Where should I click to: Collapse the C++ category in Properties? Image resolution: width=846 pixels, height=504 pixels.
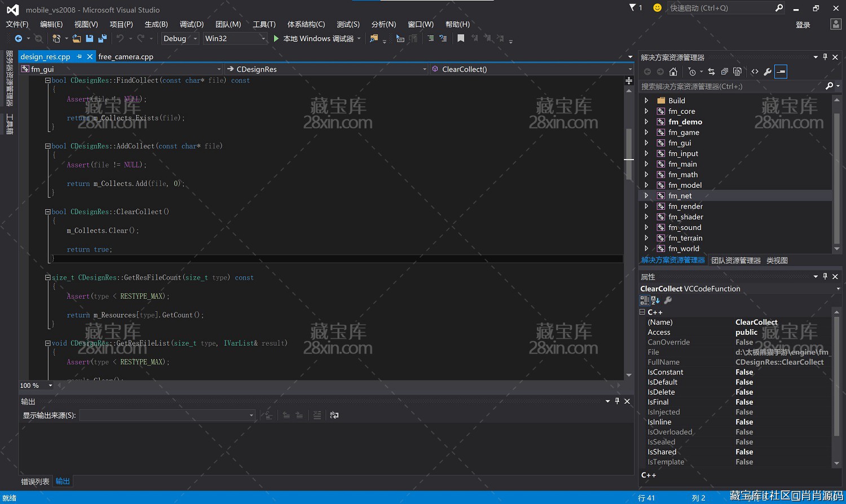coord(642,312)
